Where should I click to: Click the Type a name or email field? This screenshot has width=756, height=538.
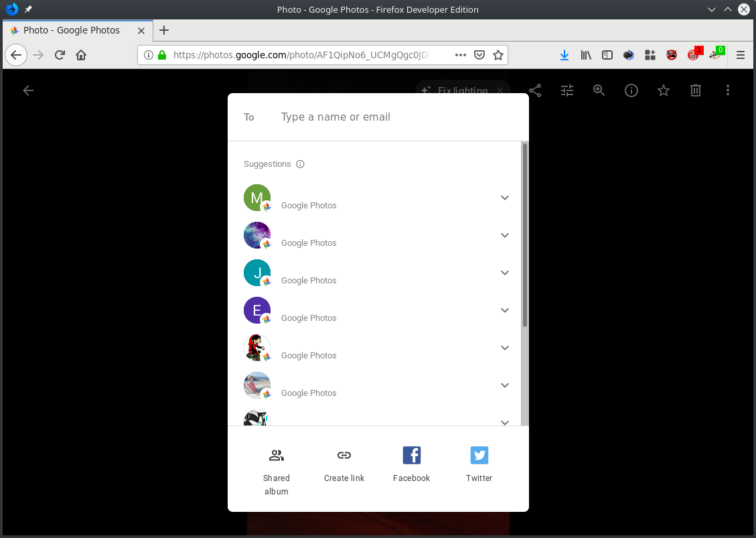[335, 117]
